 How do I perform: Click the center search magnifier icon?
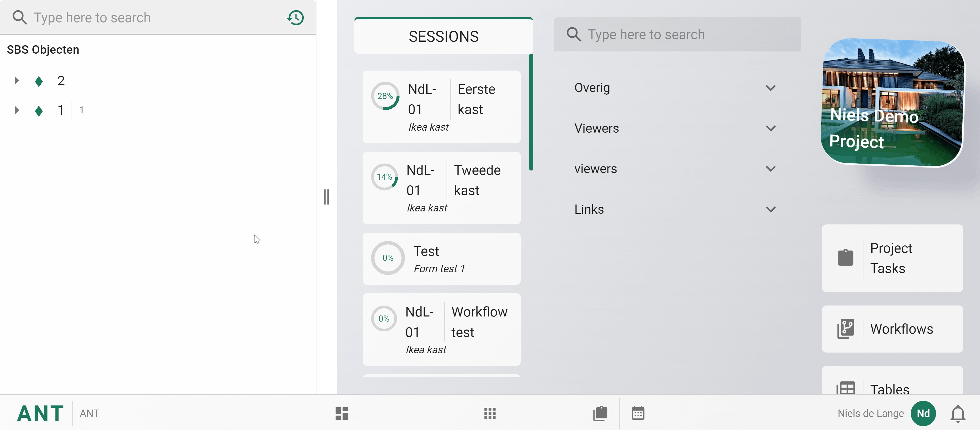(574, 34)
